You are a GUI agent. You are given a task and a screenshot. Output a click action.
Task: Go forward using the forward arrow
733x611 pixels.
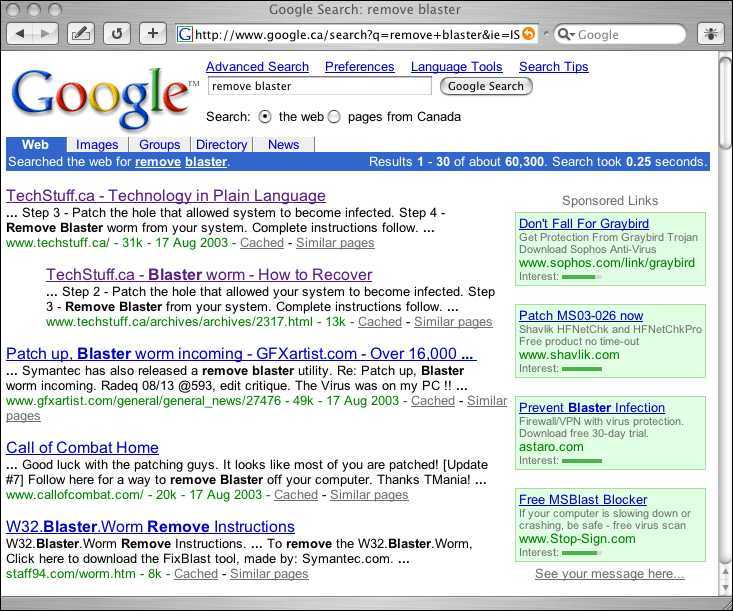(46, 34)
